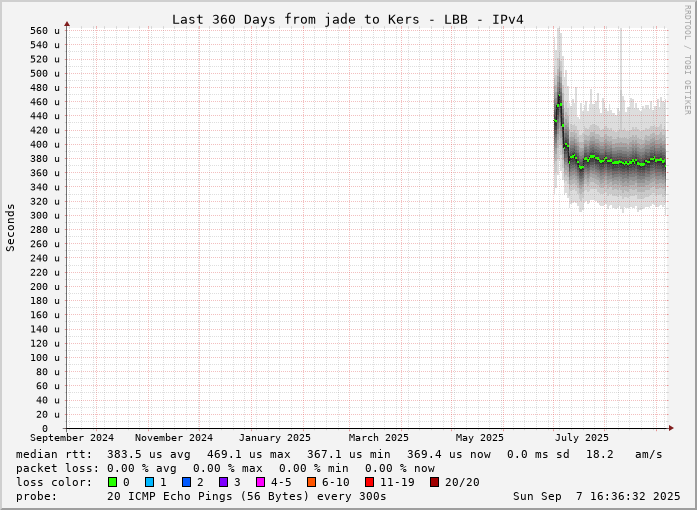Click the '200 u' y-axis value
This screenshot has width=697, height=510.
pos(45,287)
